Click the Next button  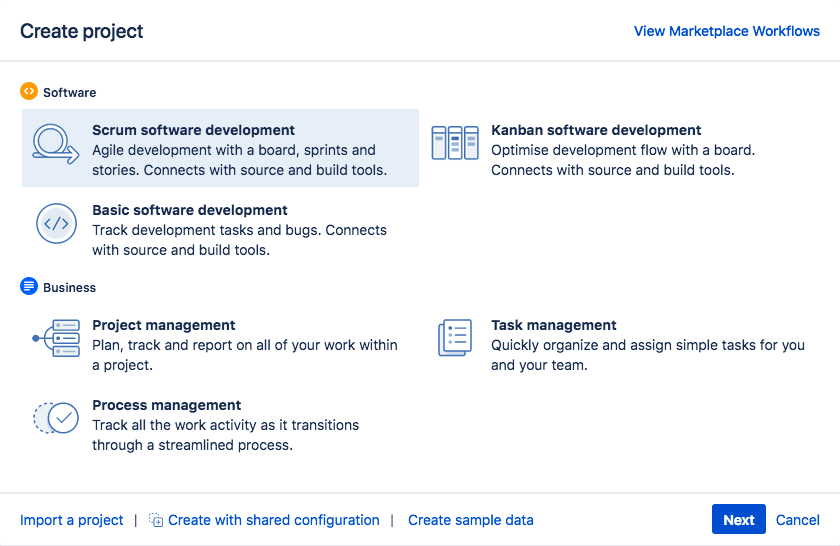click(x=739, y=519)
